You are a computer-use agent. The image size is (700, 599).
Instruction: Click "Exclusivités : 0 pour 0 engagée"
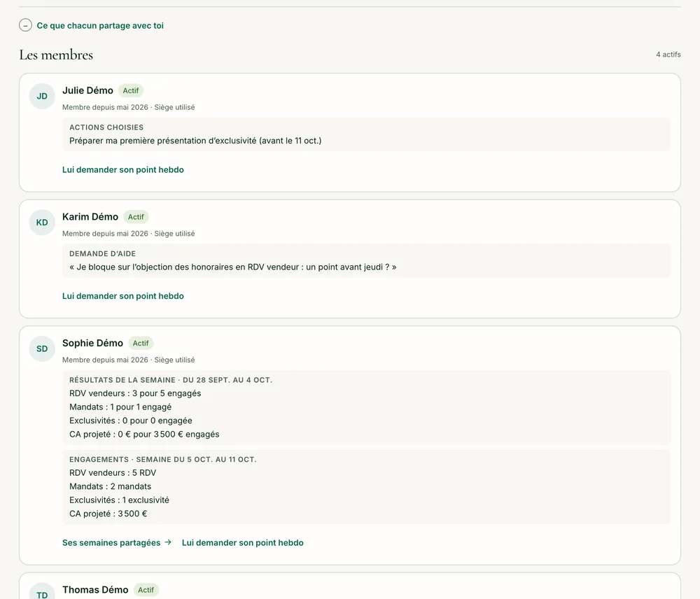coord(130,421)
